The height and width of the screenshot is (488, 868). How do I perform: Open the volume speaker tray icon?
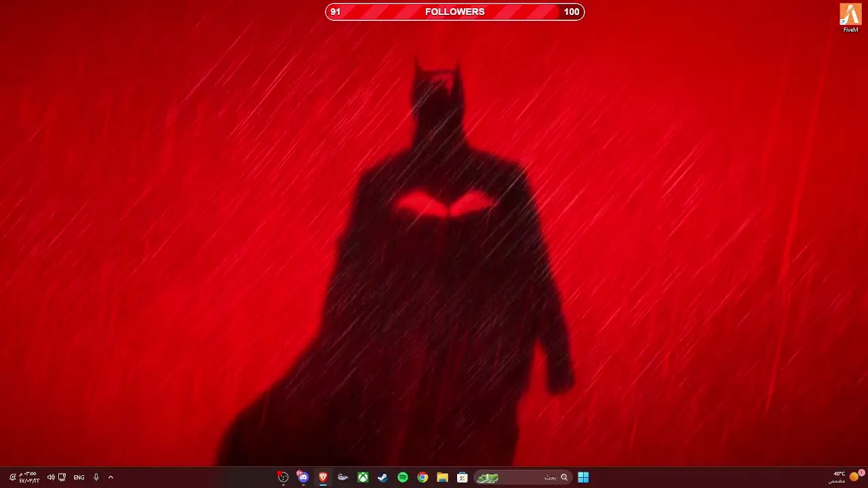[51, 477]
